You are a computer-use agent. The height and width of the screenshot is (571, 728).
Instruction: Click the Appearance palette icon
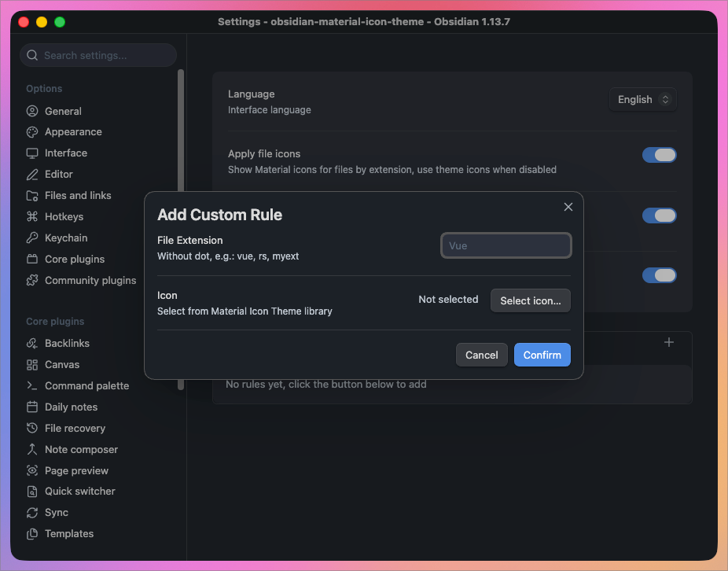tap(32, 132)
